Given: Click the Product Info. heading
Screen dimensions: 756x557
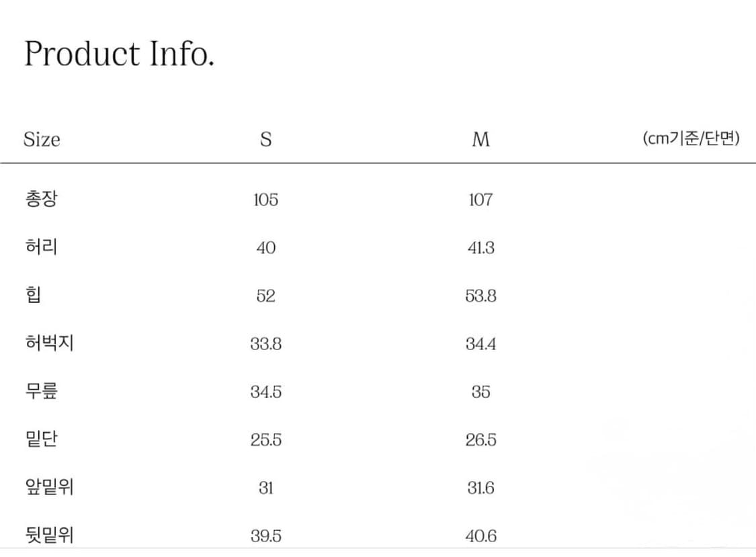Looking at the screenshot, I should [120, 54].
